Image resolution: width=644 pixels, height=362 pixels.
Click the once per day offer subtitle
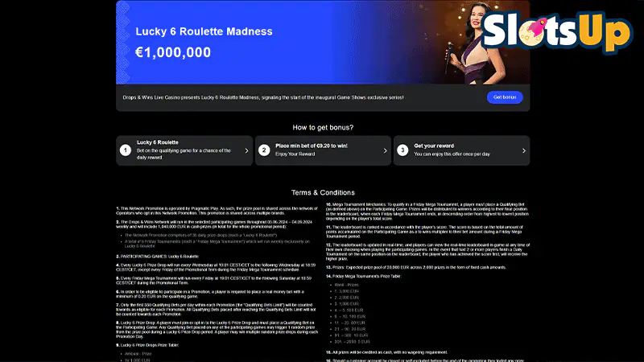click(x=452, y=154)
